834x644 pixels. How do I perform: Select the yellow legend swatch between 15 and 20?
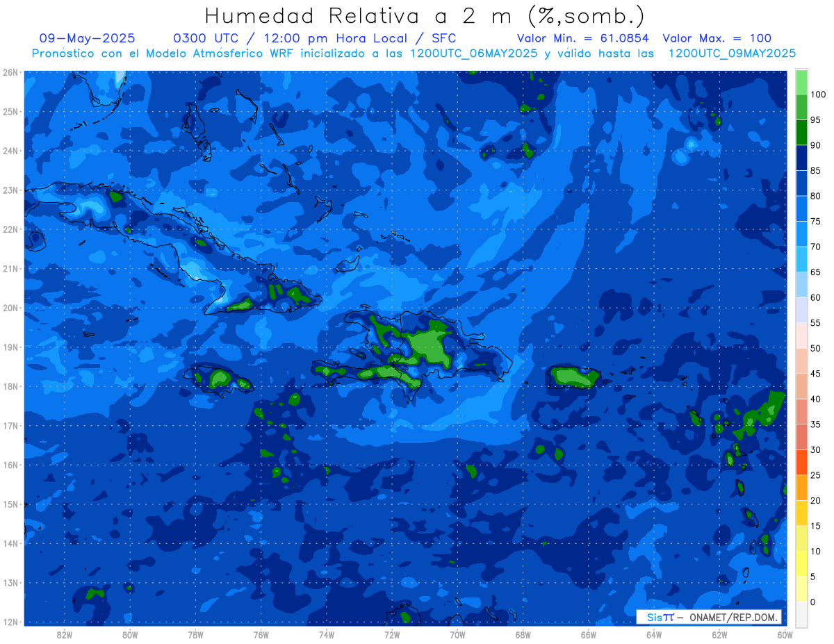pos(801,513)
